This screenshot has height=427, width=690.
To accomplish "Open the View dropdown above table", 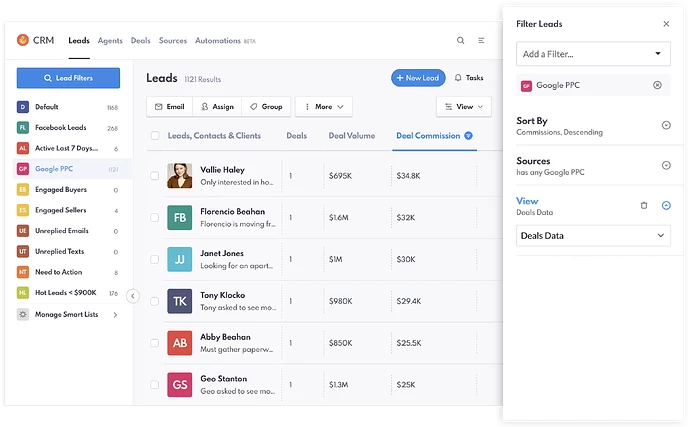I will [464, 106].
